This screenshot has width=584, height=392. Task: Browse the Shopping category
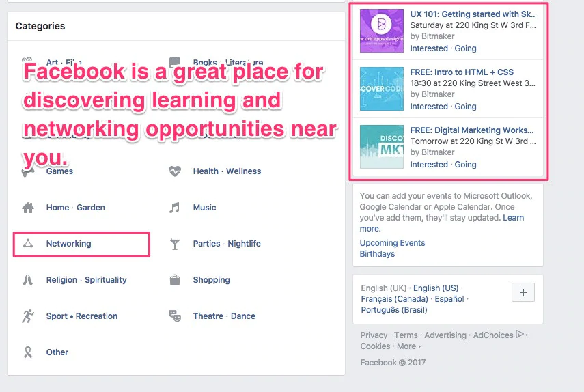[212, 279]
